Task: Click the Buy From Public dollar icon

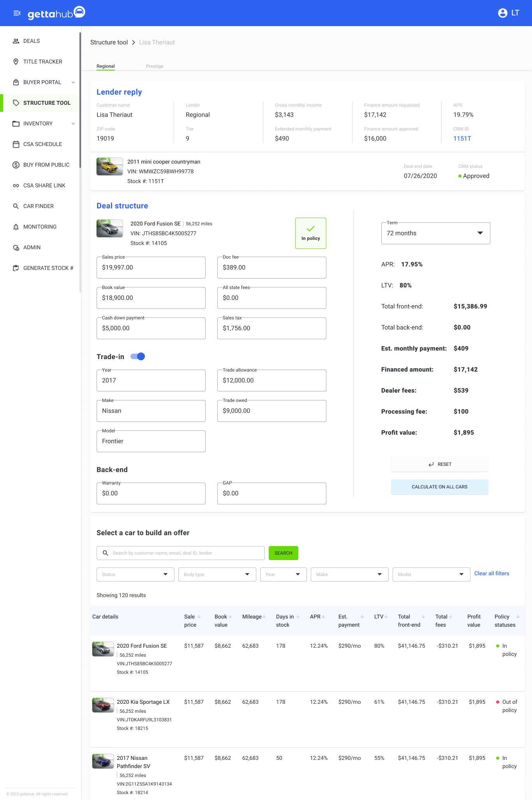Action: [x=16, y=165]
